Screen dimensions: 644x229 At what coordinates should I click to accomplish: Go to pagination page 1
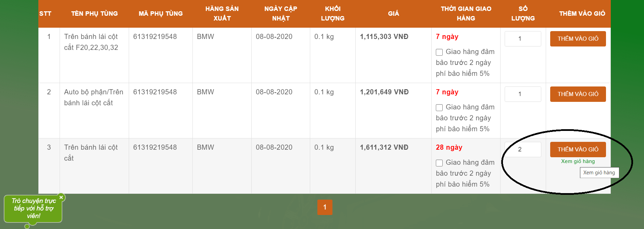(325, 207)
